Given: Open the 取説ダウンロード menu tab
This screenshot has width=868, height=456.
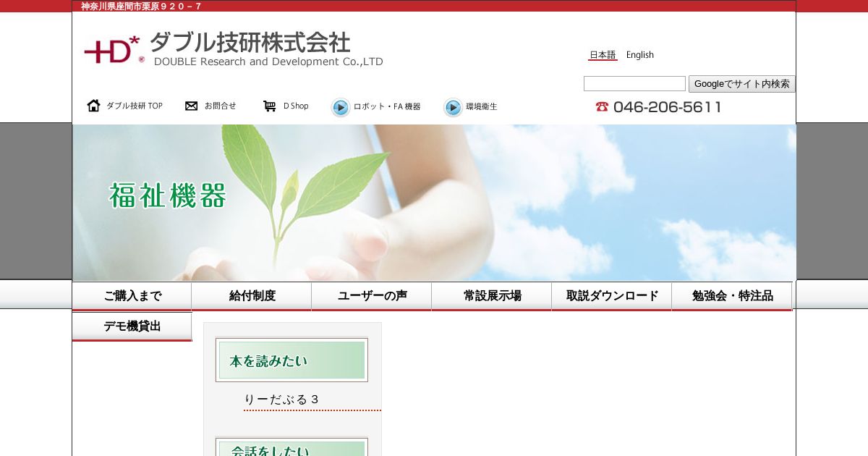Looking at the screenshot, I should [x=612, y=296].
